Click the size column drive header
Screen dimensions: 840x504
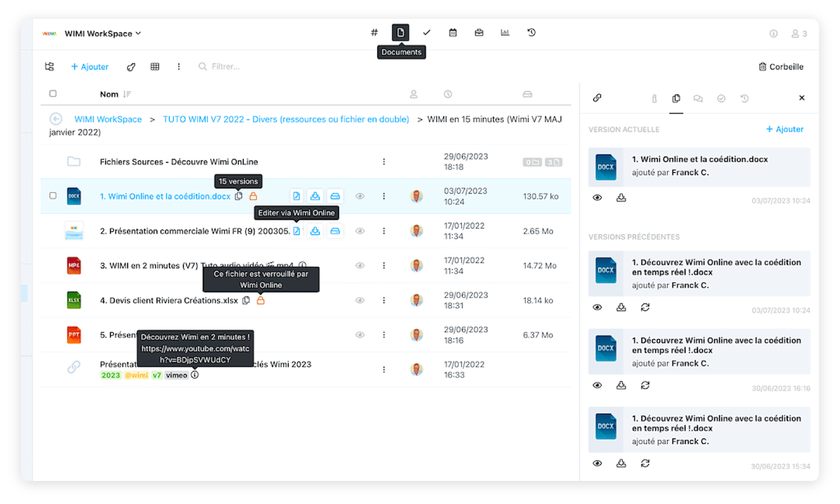click(x=527, y=94)
